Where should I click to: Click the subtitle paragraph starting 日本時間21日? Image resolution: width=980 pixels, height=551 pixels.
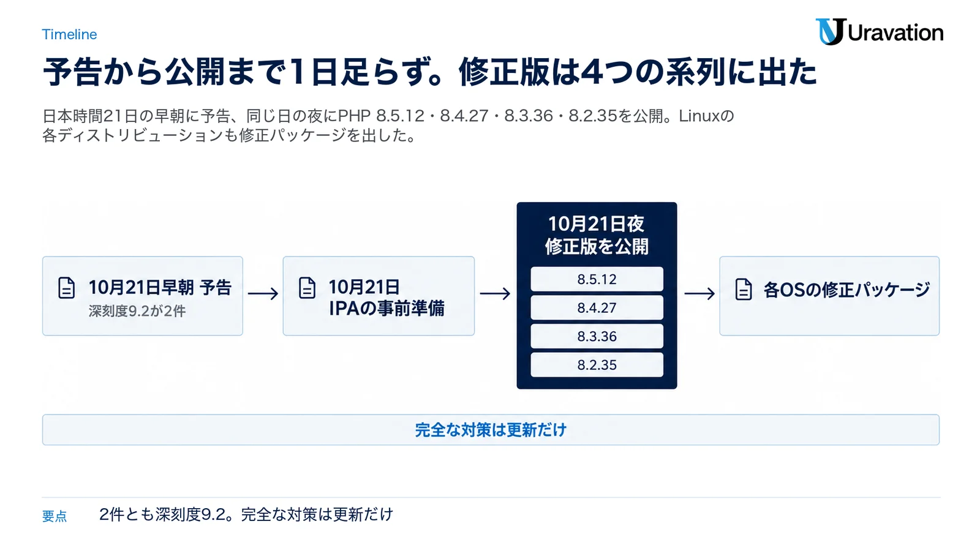[388, 126]
